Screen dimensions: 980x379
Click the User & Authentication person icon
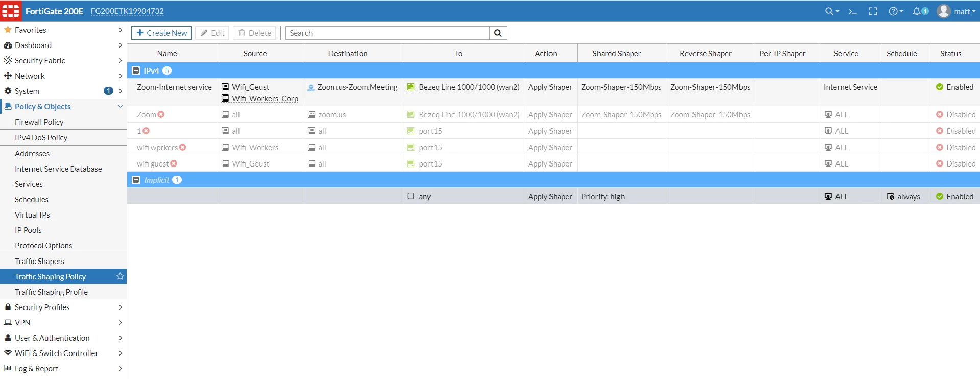[8, 338]
